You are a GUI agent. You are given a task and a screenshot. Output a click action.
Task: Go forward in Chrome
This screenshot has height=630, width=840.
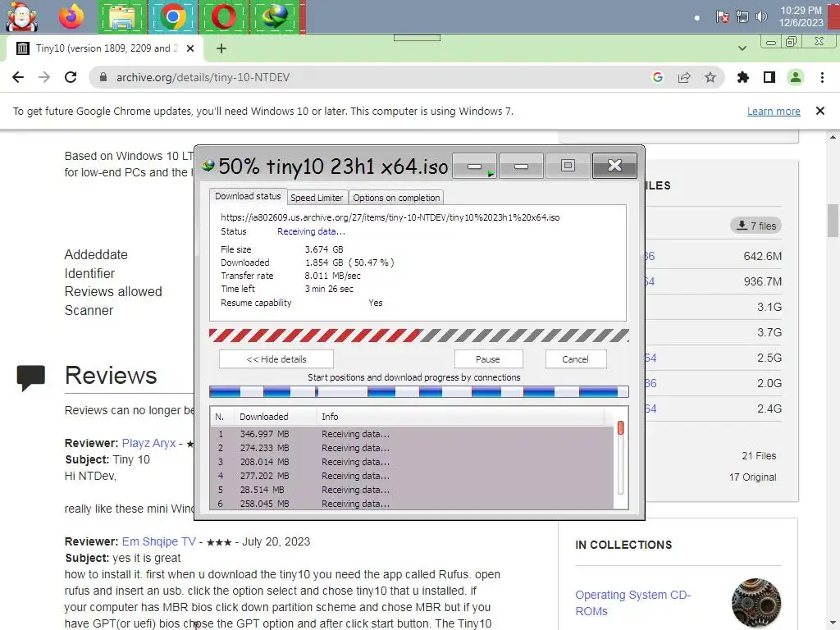(44, 77)
